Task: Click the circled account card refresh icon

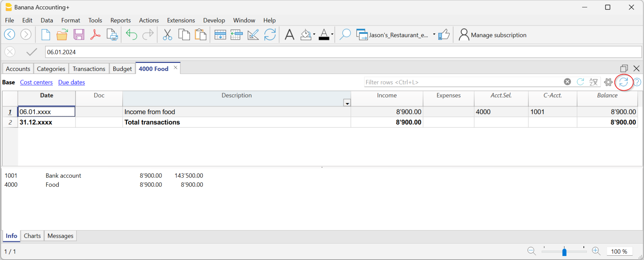Action: [x=623, y=82]
